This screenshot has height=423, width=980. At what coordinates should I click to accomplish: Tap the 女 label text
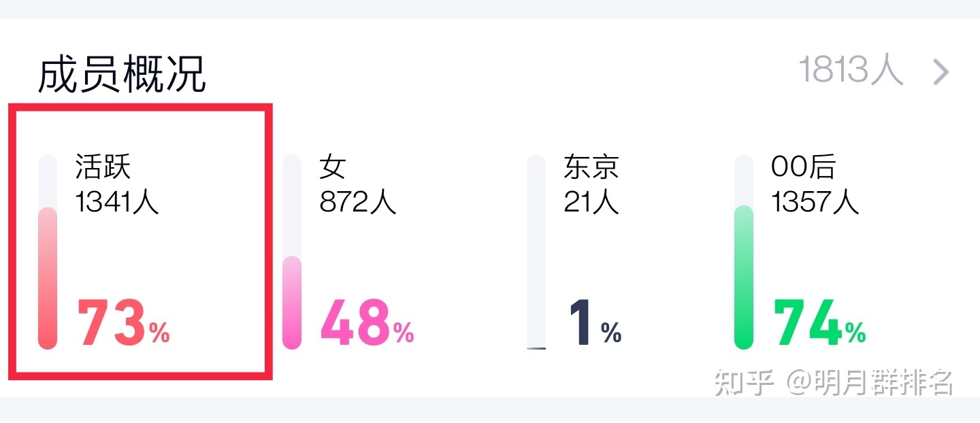(333, 167)
